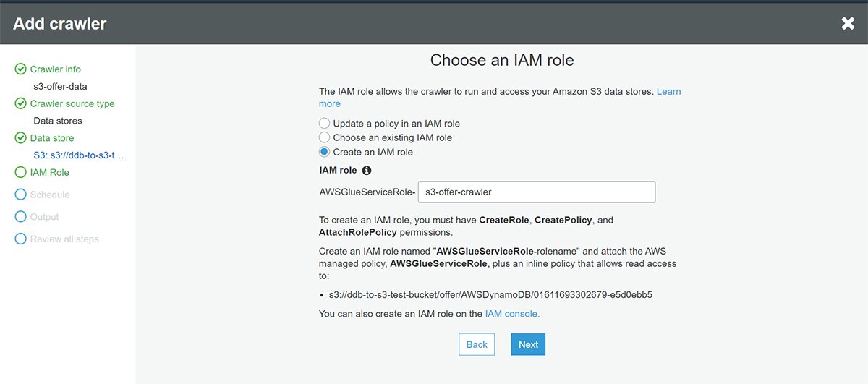Select Choose an existing IAM role option
The height and width of the screenshot is (384, 868).
pyautogui.click(x=325, y=137)
